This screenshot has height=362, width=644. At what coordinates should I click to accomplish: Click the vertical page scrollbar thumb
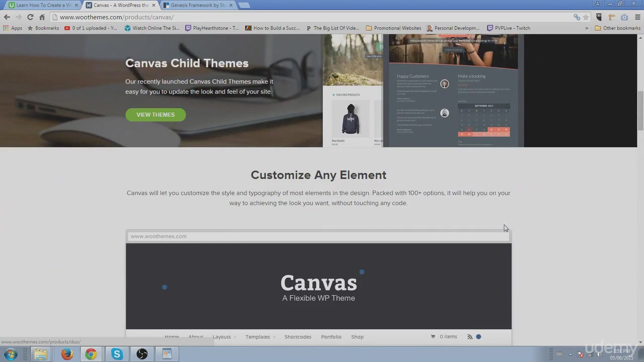point(640,111)
